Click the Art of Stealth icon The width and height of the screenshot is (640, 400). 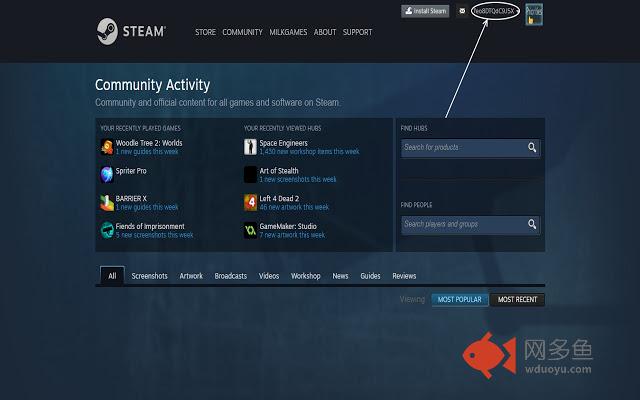(x=250, y=175)
